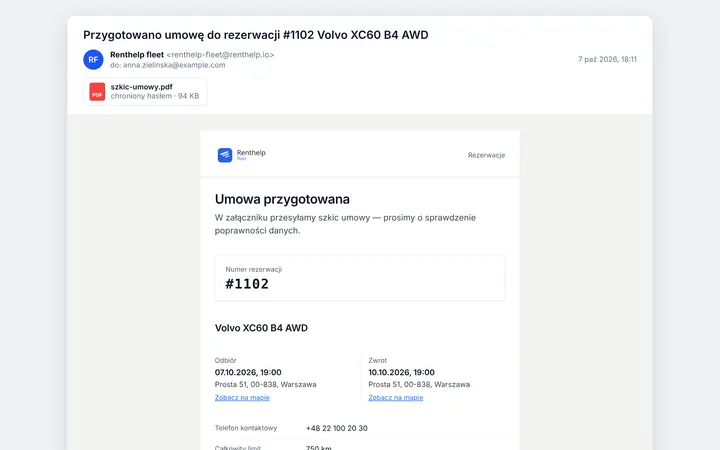Click the Renthelp fleet logo icon

pos(225,155)
